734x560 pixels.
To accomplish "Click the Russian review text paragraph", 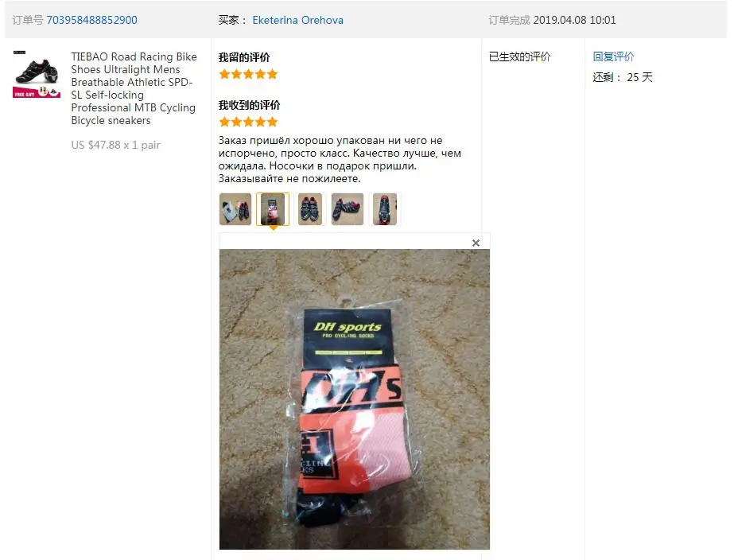I will click(x=340, y=159).
